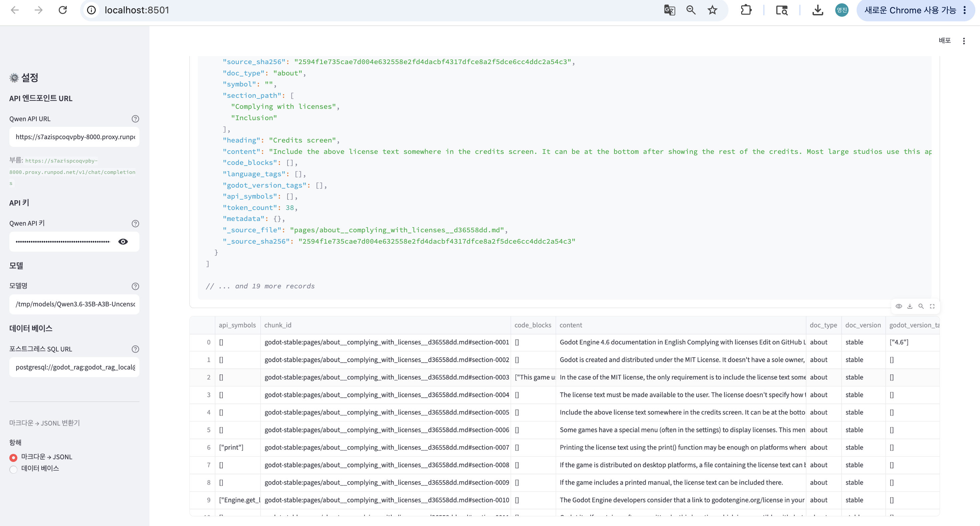Select the ["4.6"] godot version cell

tap(912, 342)
